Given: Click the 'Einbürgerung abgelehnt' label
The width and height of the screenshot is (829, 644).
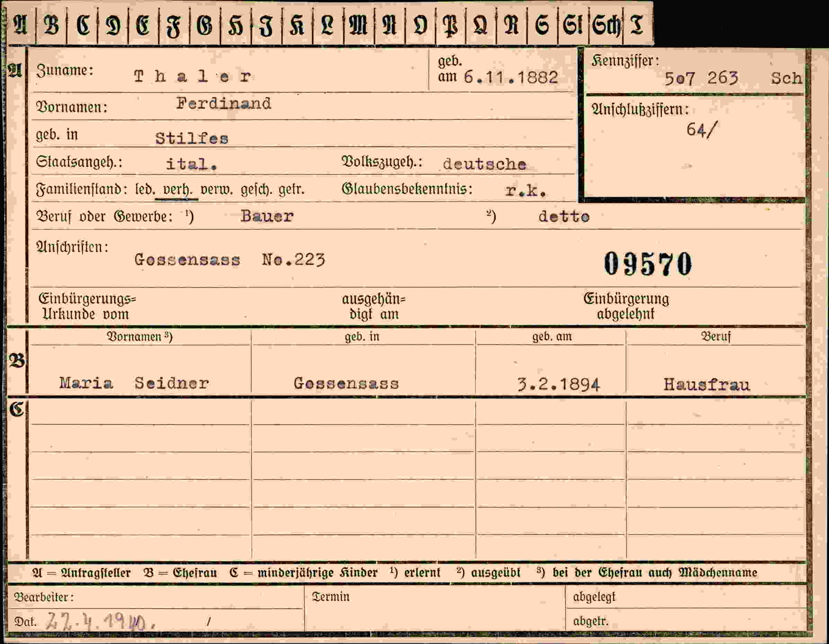Looking at the screenshot, I should tap(626, 306).
